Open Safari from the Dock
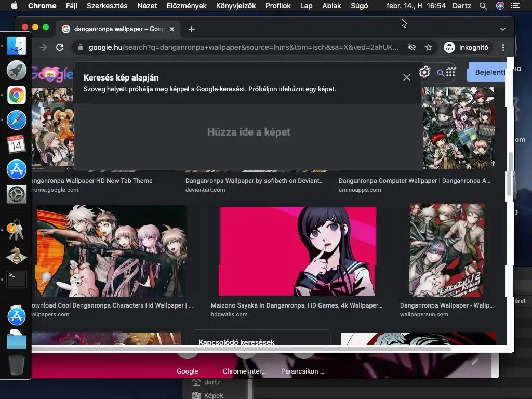This screenshot has height=399, width=532. 16,120
